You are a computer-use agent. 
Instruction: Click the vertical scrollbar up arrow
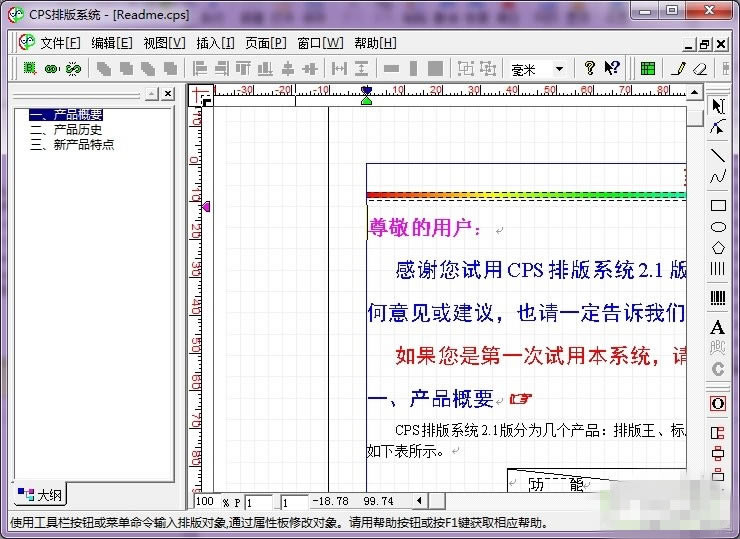(x=694, y=93)
